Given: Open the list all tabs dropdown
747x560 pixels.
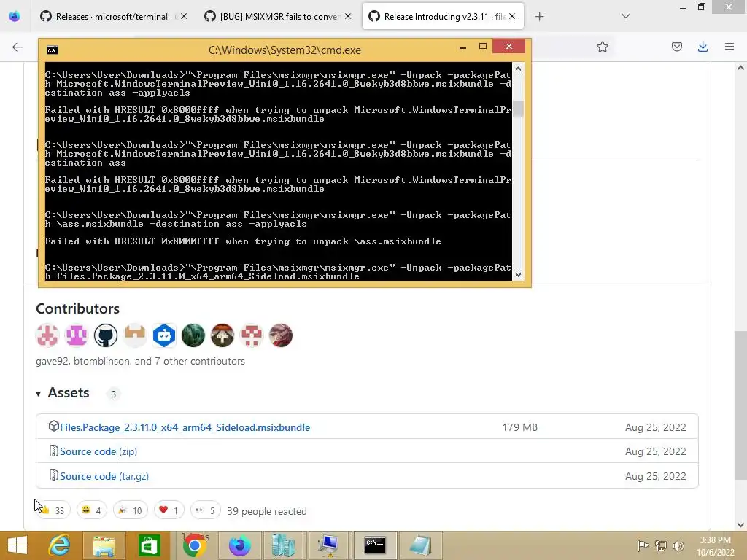Looking at the screenshot, I should tap(626, 16).
